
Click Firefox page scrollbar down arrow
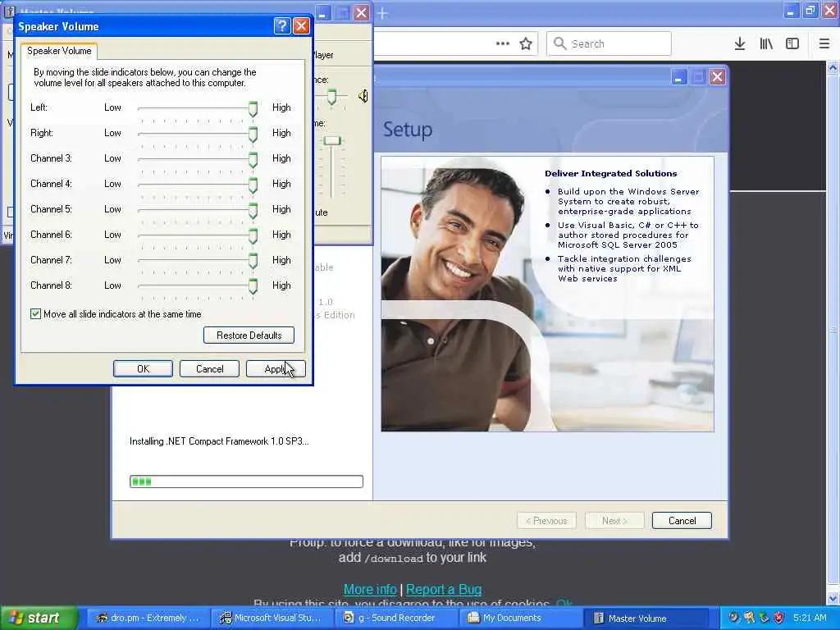click(833, 598)
